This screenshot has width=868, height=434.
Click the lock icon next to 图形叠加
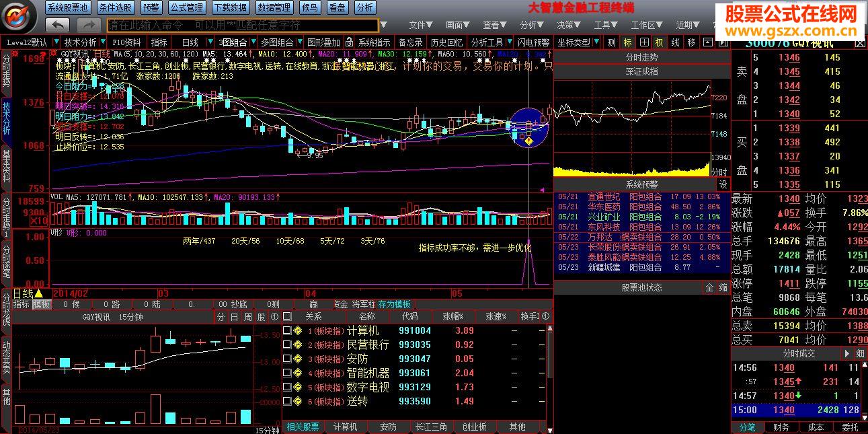point(348,42)
